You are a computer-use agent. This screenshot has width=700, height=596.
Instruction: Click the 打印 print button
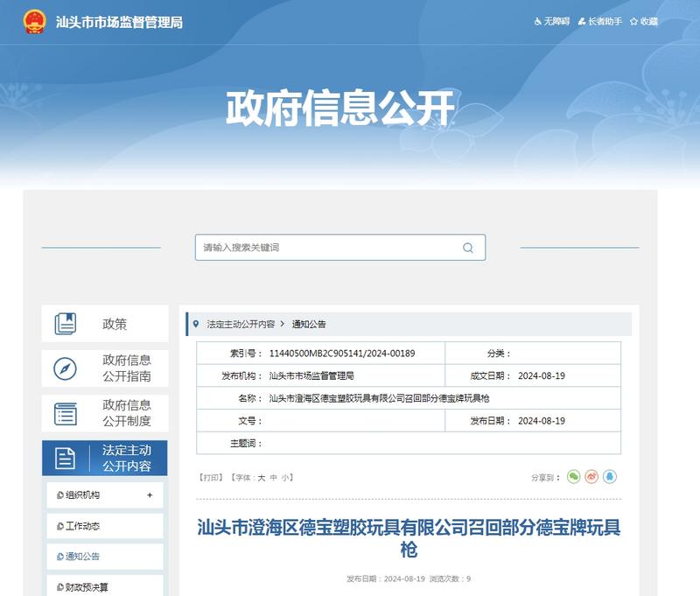tap(211, 478)
